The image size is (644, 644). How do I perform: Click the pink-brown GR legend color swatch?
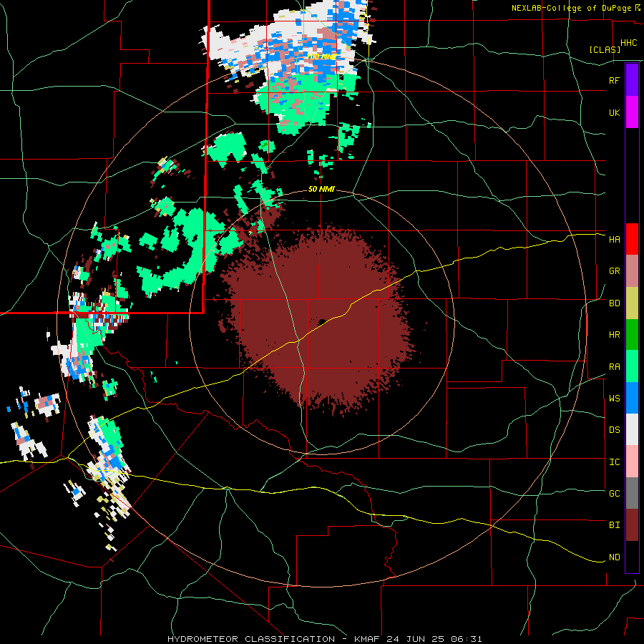tap(632, 271)
